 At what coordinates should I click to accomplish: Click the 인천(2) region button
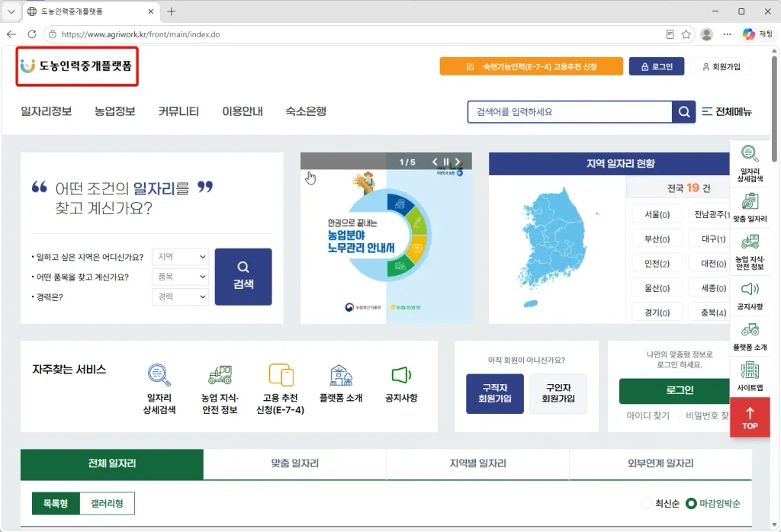(x=657, y=264)
